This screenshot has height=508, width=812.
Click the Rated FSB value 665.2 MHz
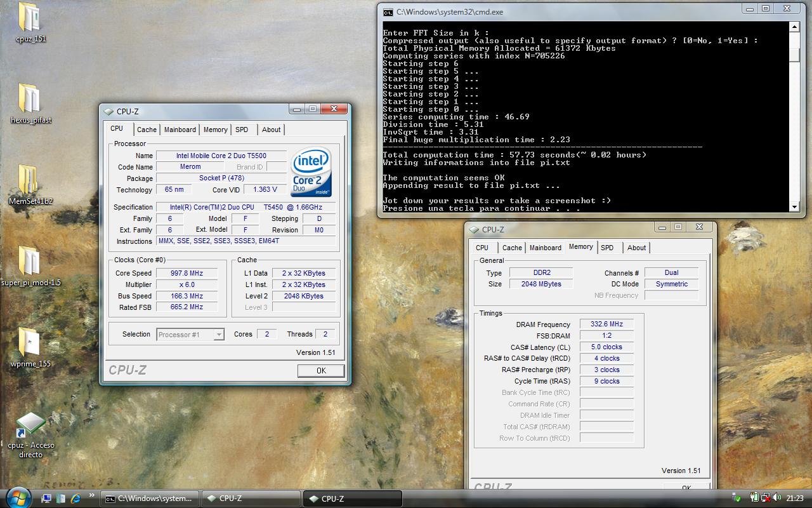tap(187, 307)
